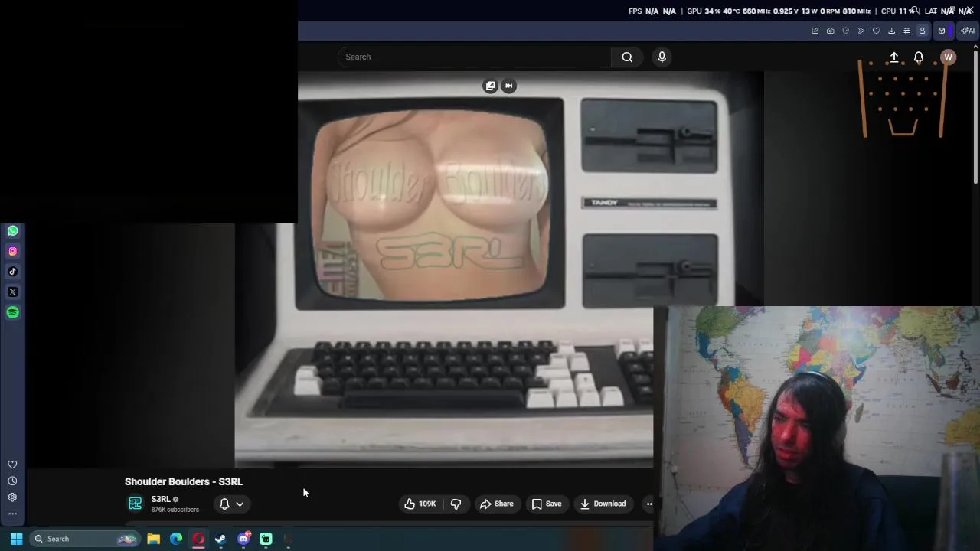Viewport: 980px width, 551px height.
Task: Click the video pop-out icon
Action: click(x=490, y=86)
